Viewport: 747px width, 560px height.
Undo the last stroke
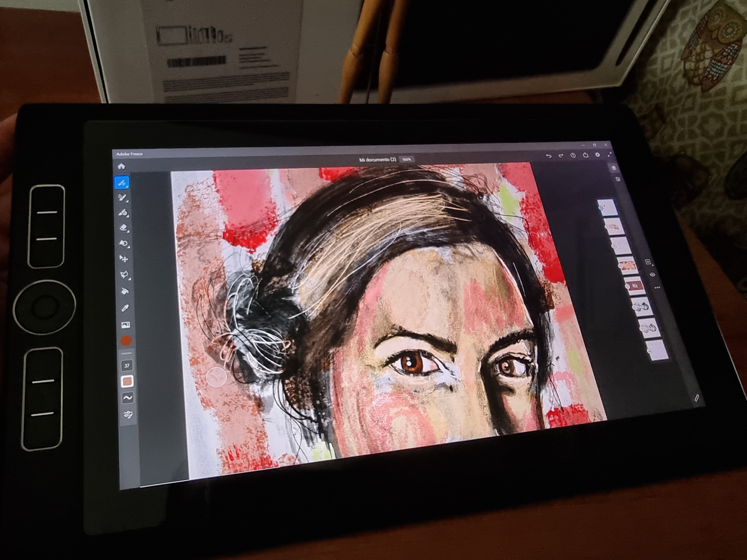[549, 156]
